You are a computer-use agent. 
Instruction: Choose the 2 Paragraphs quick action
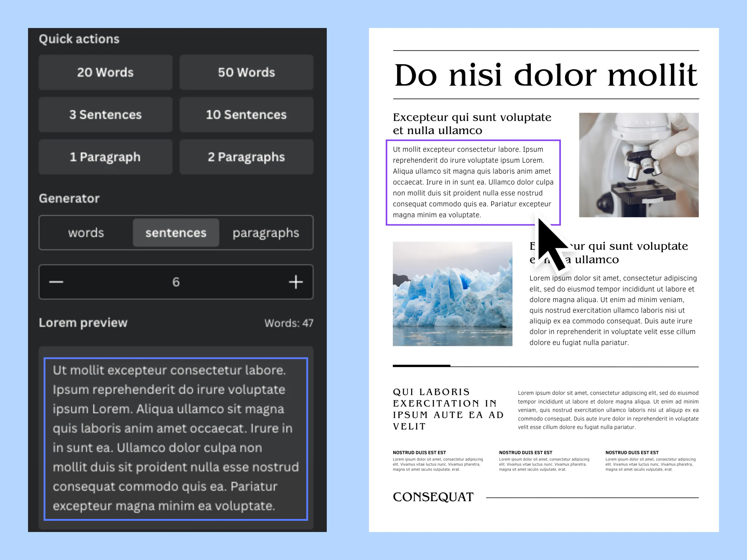tap(246, 157)
